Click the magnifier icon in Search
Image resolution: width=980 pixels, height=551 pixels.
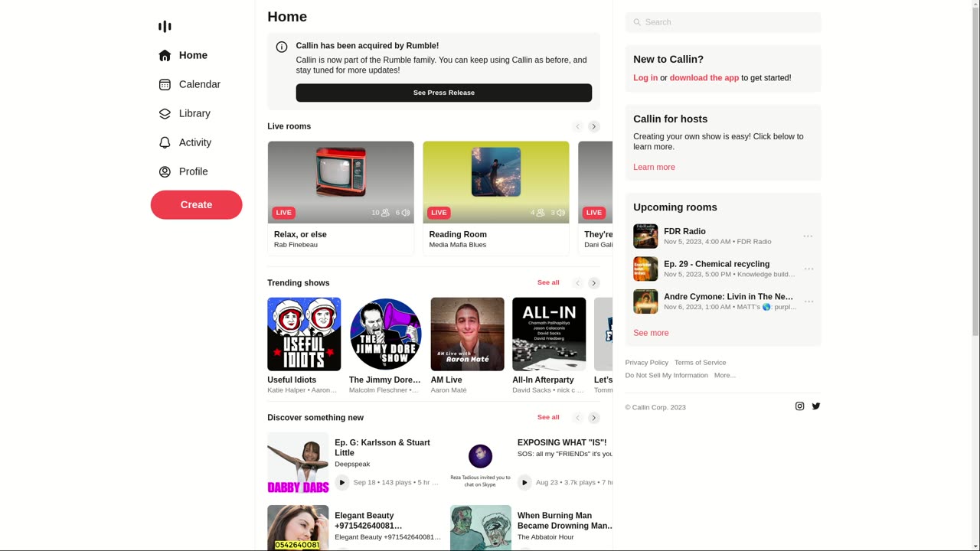click(x=637, y=22)
